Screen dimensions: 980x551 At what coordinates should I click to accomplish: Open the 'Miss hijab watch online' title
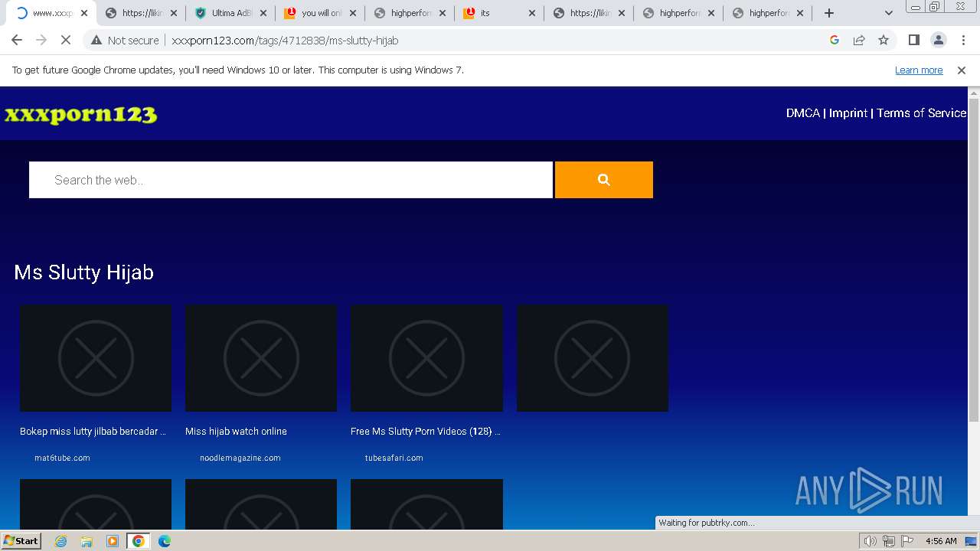[x=236, y=432]
